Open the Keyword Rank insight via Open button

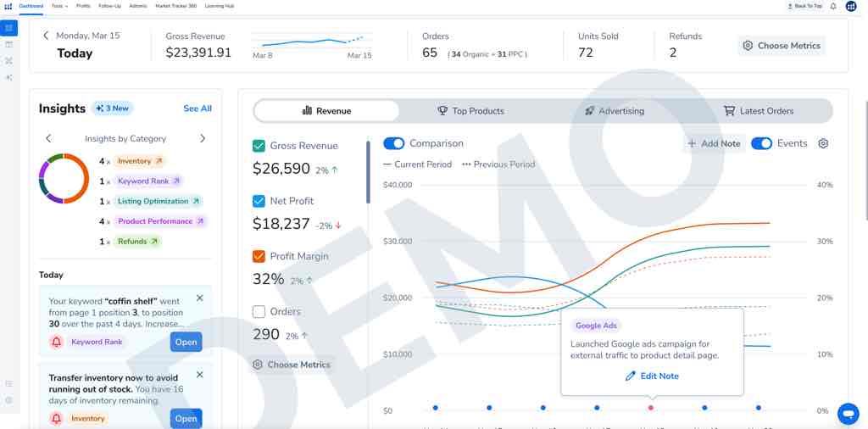(x=186, y=342)
